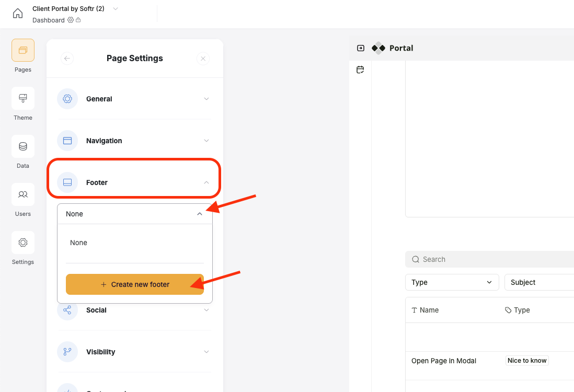Open the app name dropdown chevron
The width and height of the screenshot is (574, 392).
coord(116,9)
